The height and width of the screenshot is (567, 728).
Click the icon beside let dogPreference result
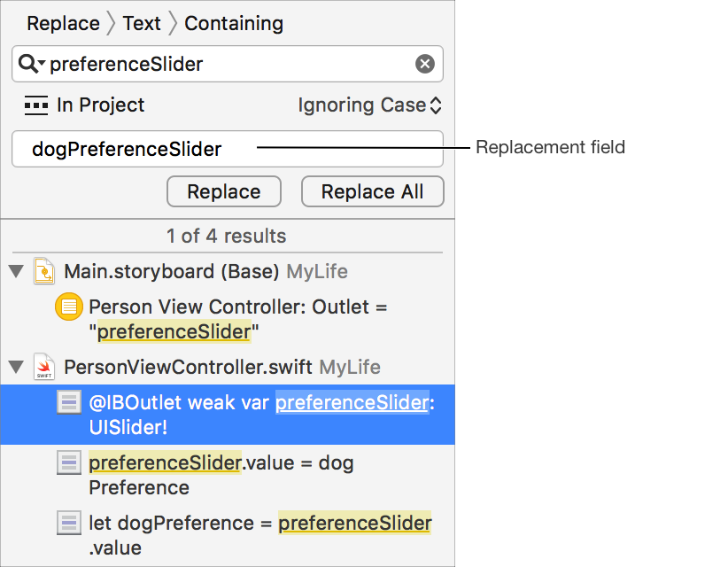[x=68, y=523]
